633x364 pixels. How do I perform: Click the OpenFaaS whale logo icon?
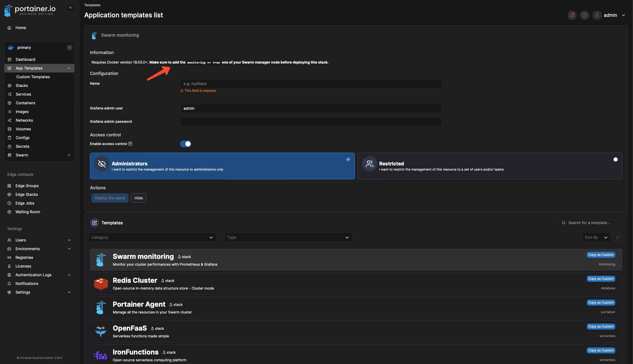(x=101, y=331)
